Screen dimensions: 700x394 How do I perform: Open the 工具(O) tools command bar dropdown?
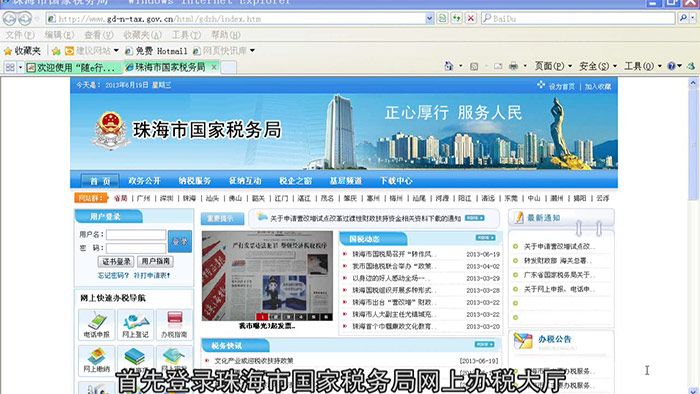point(642,66)
